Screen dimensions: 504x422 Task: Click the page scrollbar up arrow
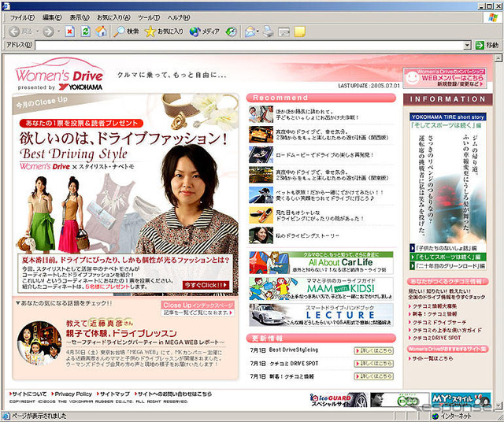click(x=498, y=58)
